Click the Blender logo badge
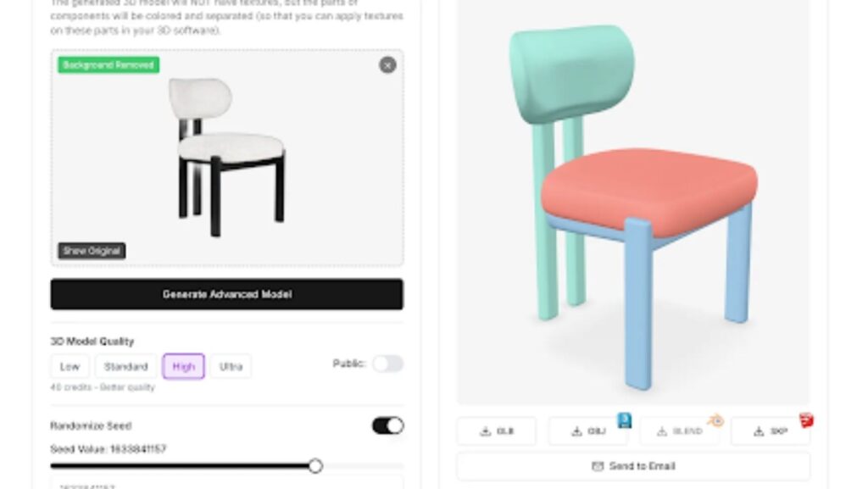Screen dimensions: 868x489 tap(715, 420)
